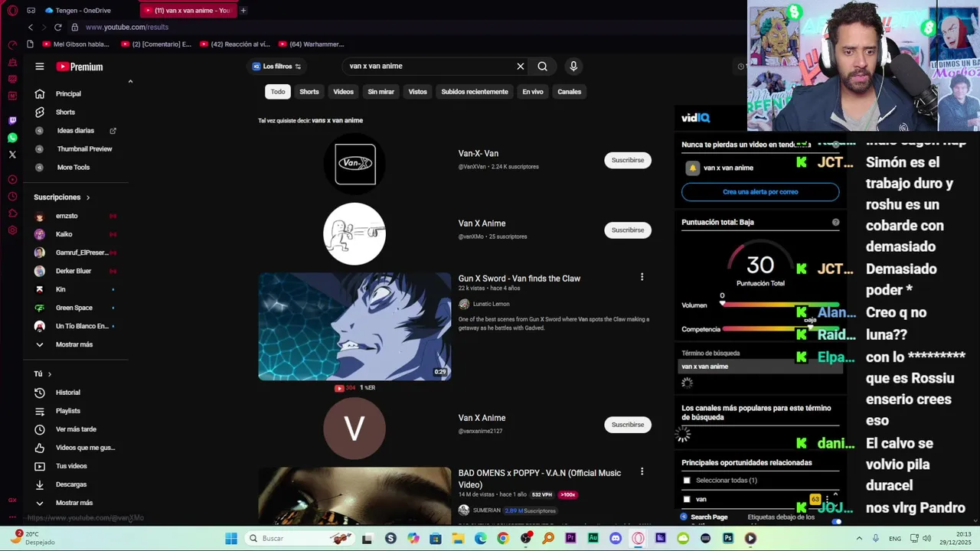Open the Warhammer bookmark
Image resolution: width=980 pixels, height=551 pixels.
pyautogui.click(x=312, y=44)
